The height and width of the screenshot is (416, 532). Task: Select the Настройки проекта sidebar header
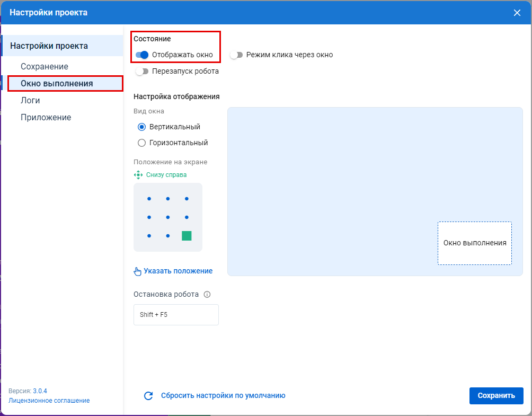coord(63,46)
